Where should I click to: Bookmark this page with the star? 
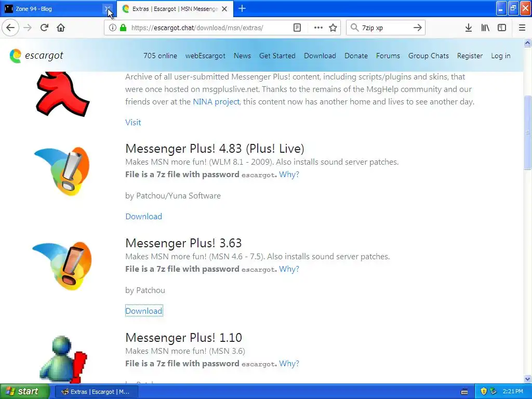[333, 28]
